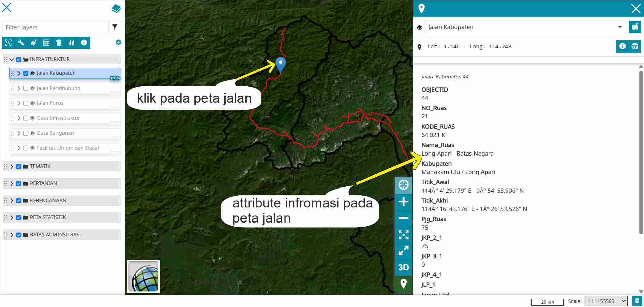Select the Data Bangunan layer item
The image size is (644, 307).
55,133
